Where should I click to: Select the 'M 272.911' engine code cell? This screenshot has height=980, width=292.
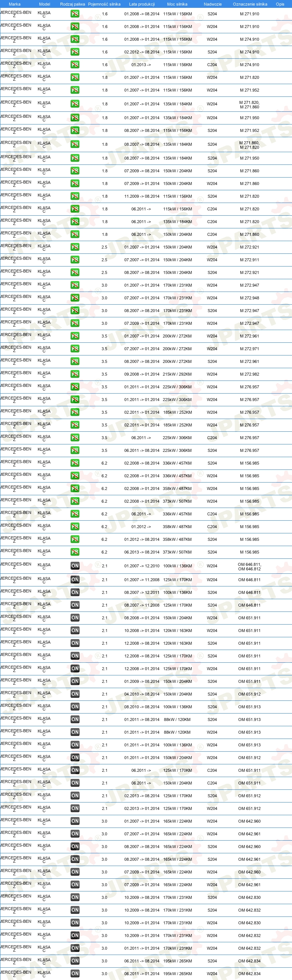point(249,260)
